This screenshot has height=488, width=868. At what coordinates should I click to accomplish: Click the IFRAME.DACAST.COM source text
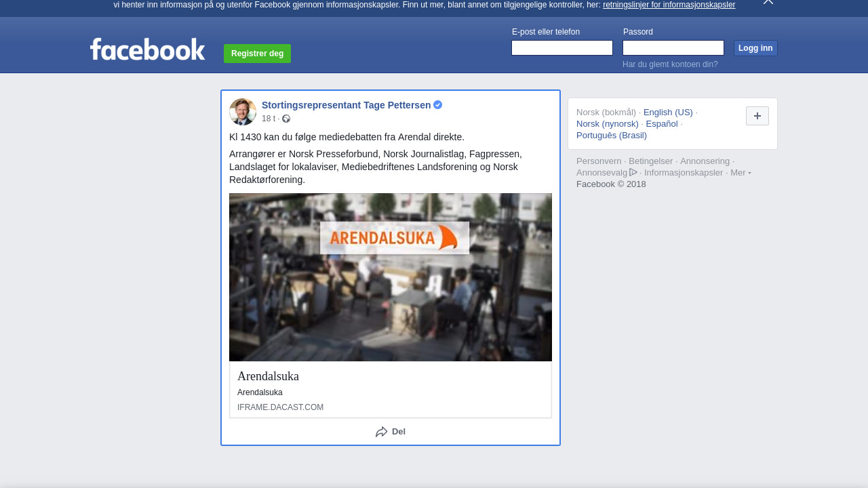coord(280,407)
